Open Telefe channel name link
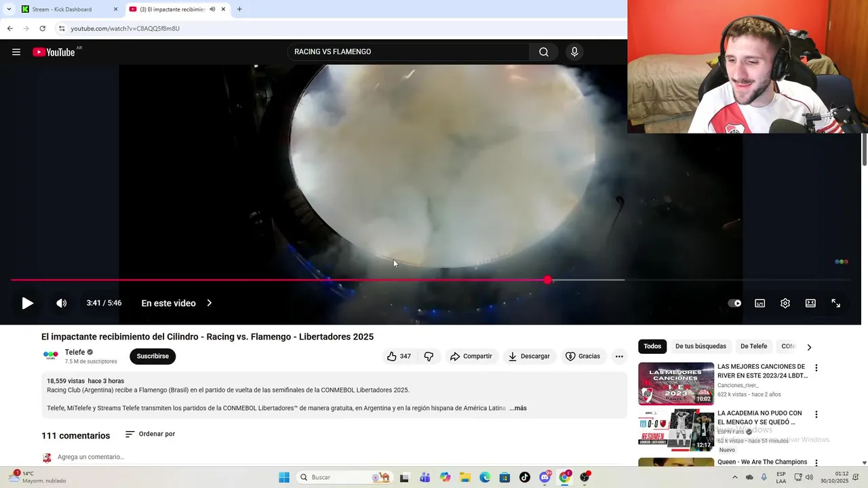The image size is (868, 488). click(x=75, y=352)
